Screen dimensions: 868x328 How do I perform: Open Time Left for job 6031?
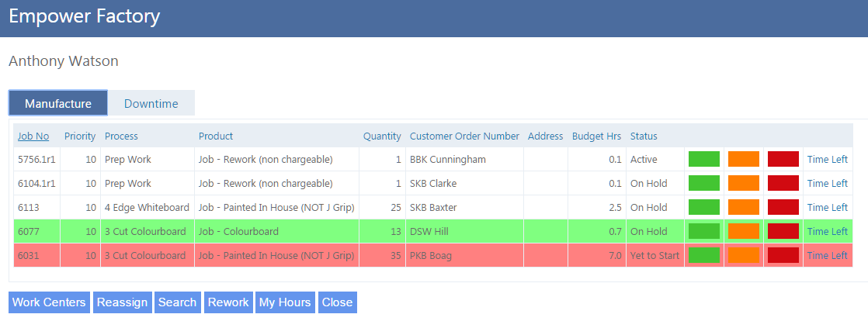pyautogui.click(x=827, y=255)
